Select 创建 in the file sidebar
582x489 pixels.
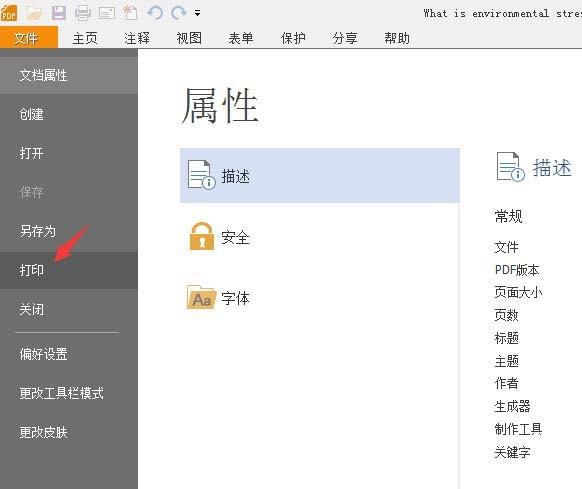[x=69, y=114]
